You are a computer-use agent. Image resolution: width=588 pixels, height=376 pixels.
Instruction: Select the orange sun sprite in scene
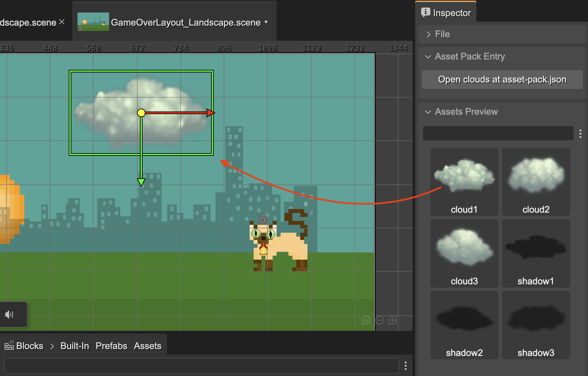pyautogui.click(x=12, y=210)
